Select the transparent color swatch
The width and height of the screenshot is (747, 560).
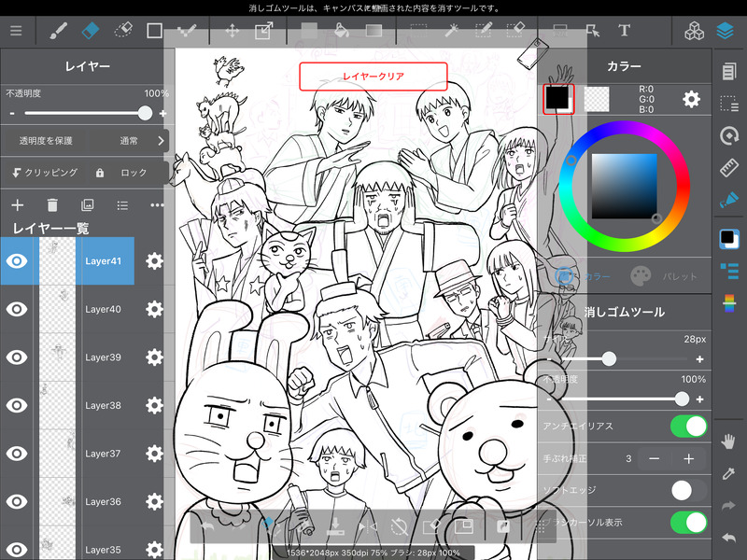[x=597, y=100]
